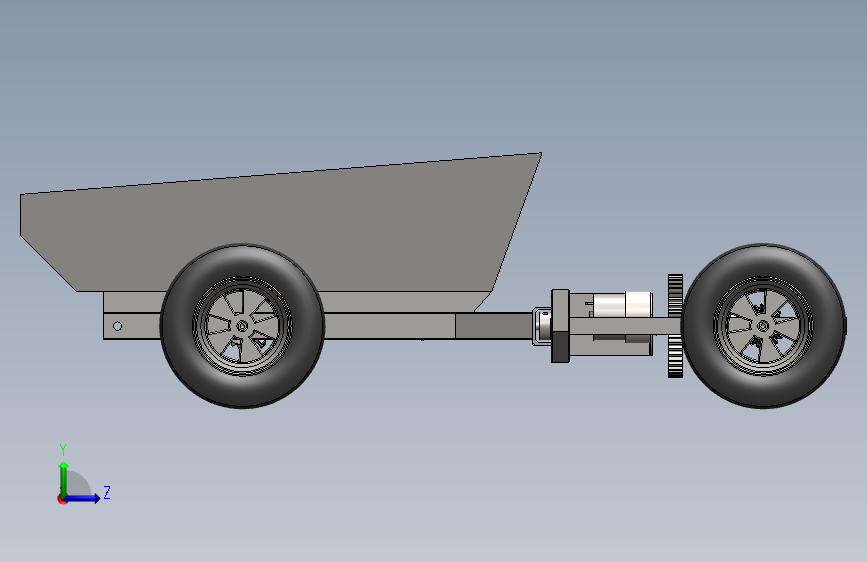
Task: Click the blue Z axis of the triad
Action: click(x=83, y=498)
